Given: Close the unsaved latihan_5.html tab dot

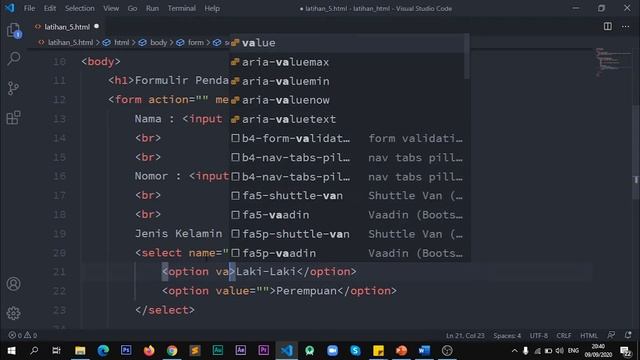Looking at the screenshot, I should click(97, 27).
